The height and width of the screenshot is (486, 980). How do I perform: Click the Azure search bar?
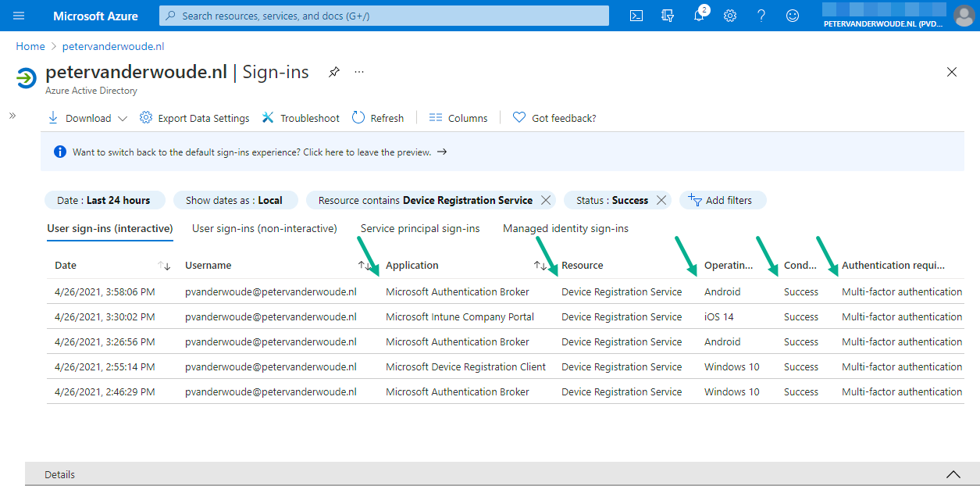point(383,15)
